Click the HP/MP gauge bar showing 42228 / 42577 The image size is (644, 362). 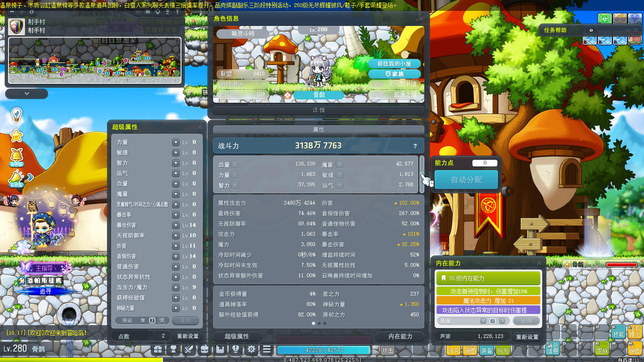pos(323,350)
